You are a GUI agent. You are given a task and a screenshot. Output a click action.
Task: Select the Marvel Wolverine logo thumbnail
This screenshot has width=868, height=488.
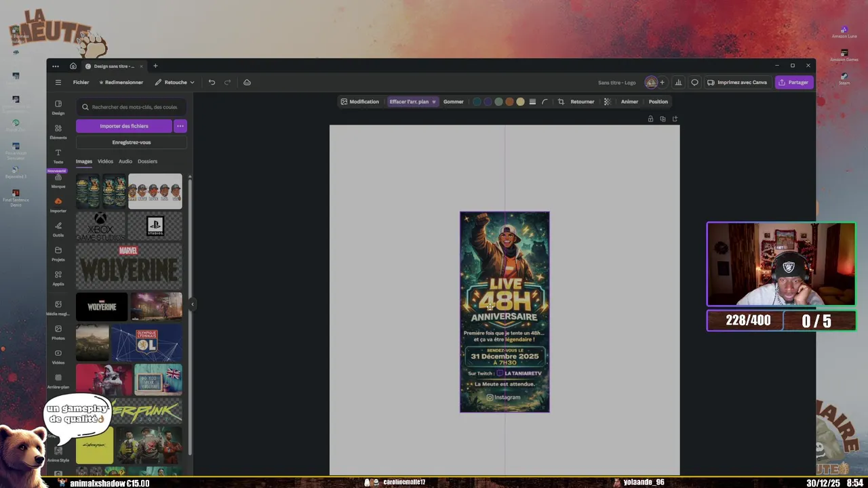(129, 266)
